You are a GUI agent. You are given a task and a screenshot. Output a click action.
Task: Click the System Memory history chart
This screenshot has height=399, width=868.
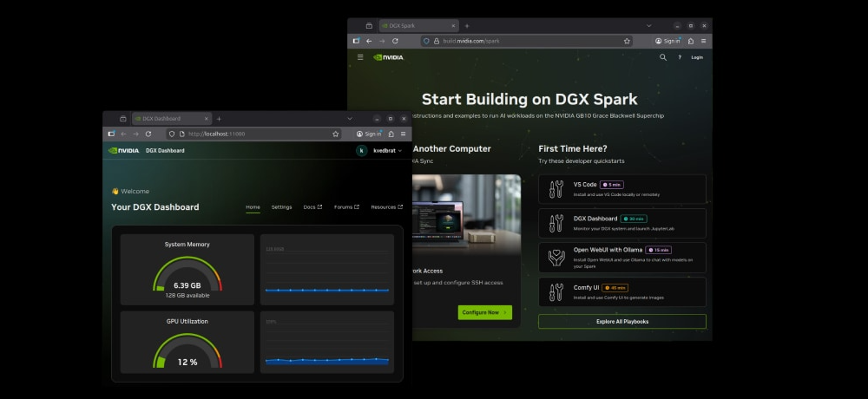tap(327, 270)
